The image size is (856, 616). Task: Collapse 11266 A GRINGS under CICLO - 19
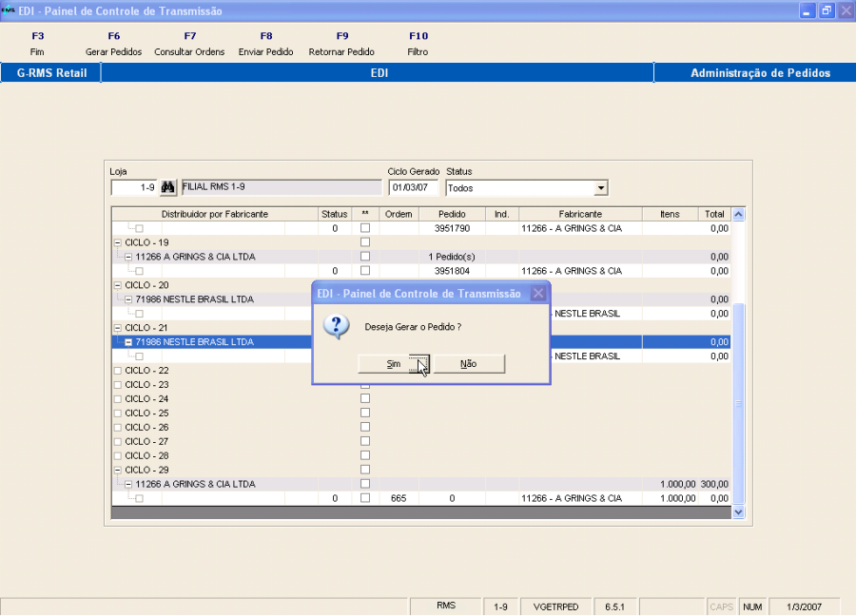coord(128,257)
